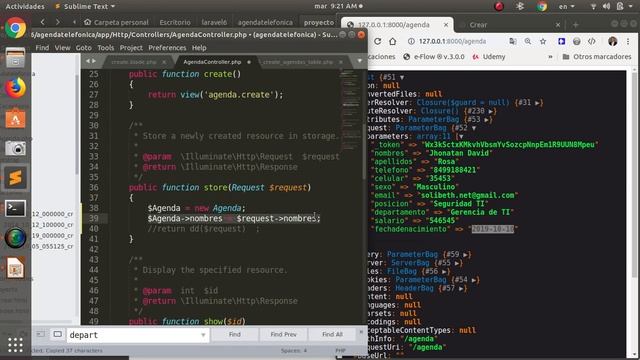
Task: View site information icon in address bar
Action: pyautogui.click(x=411, y=41)
